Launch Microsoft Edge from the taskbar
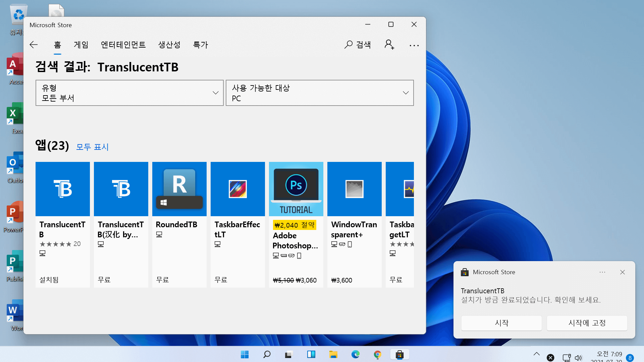The width and height of the screenshot is (644, 362). (x=356, y=354)
